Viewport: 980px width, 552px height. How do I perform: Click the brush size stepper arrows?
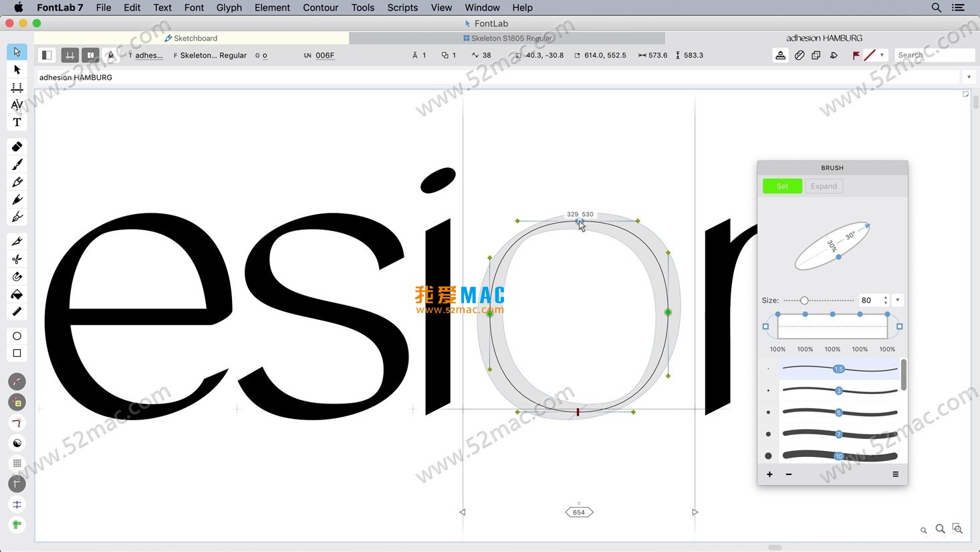click(x=886, y=300)
